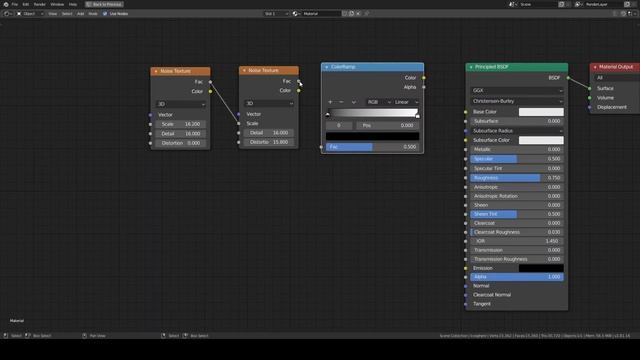This screenshot has height=360, width=640.
Task: Open first Noise Texture 3D dimensions dropdown
Action: point(181,104)
